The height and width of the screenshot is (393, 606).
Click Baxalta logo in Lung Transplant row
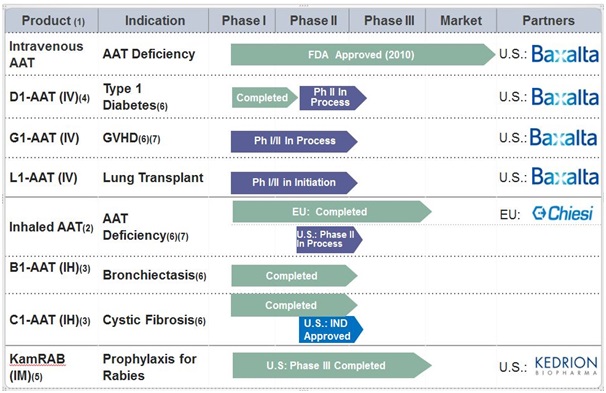click(x=565, y=177)
